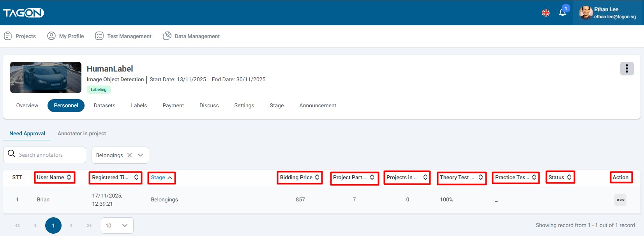The image size is (644, 236).
Task: Expand the Belongings stage filter dropdown
Action: (141, 155)
